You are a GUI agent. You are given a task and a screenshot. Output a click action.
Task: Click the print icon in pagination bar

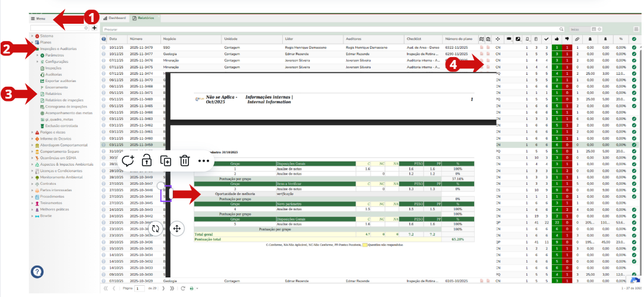click(x=191, y=288)
